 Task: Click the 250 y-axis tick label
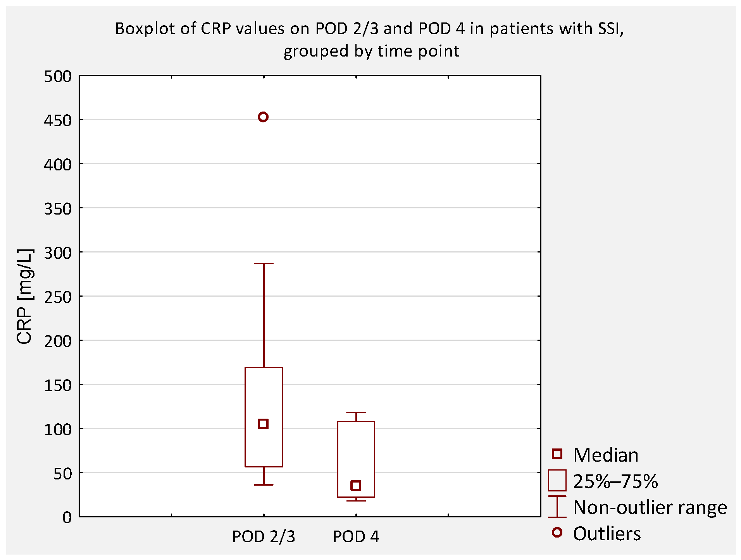58,297
